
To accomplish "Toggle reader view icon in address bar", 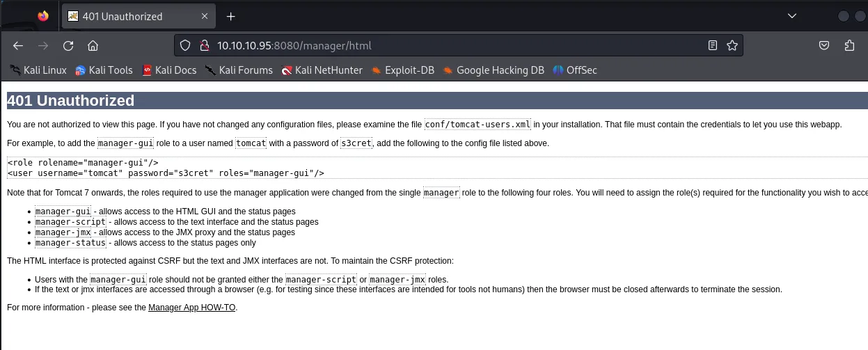I will coord(713,45).
